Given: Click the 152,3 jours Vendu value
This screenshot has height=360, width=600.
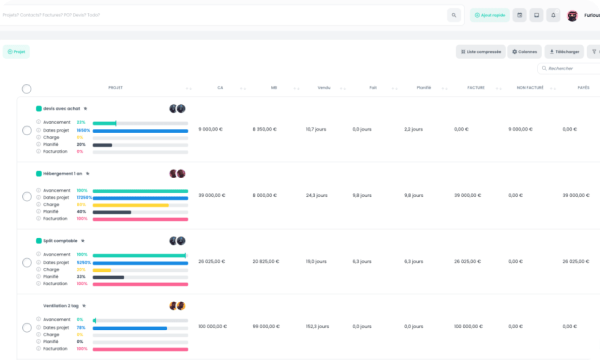Looking at the screenshot, I should point(317,326).
